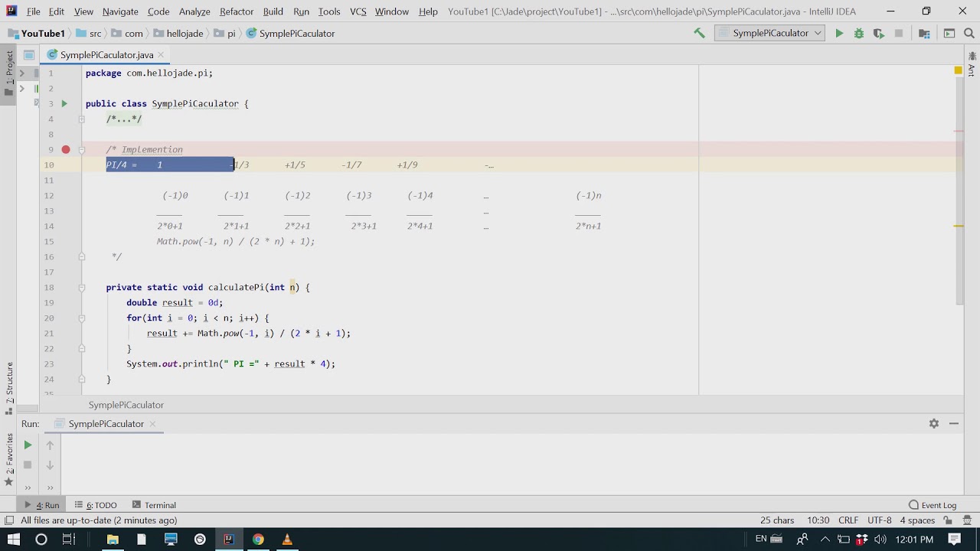Open the CRLF line separator selector
The image size is (980, 551).
click(x=848, y=520)
